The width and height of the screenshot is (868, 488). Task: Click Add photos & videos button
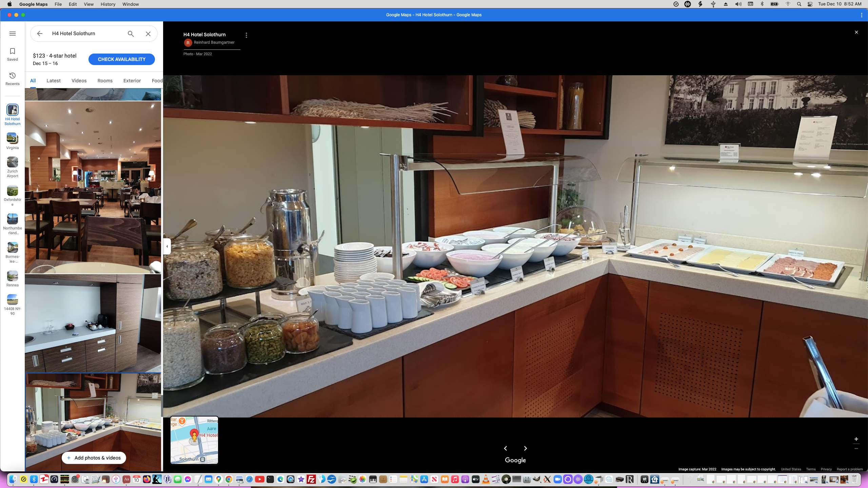(94, 458)
